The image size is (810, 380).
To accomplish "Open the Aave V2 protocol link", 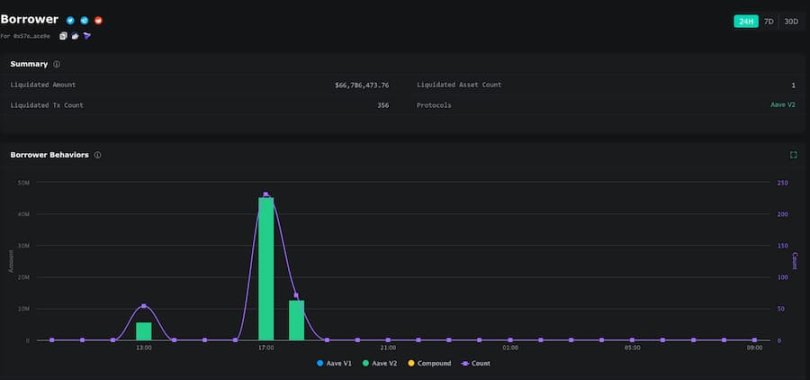I will [x=783, y=105].
